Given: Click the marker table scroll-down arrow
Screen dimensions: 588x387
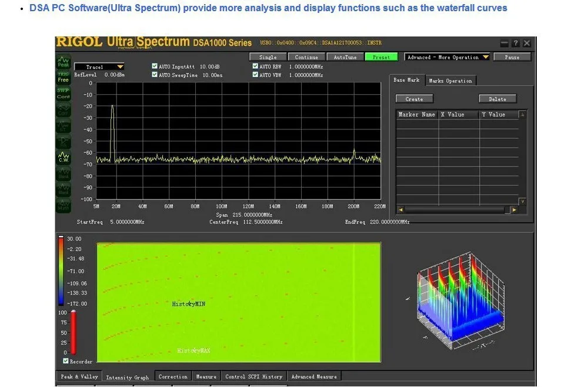Looking at the screenshot, I should pos(522,202).
